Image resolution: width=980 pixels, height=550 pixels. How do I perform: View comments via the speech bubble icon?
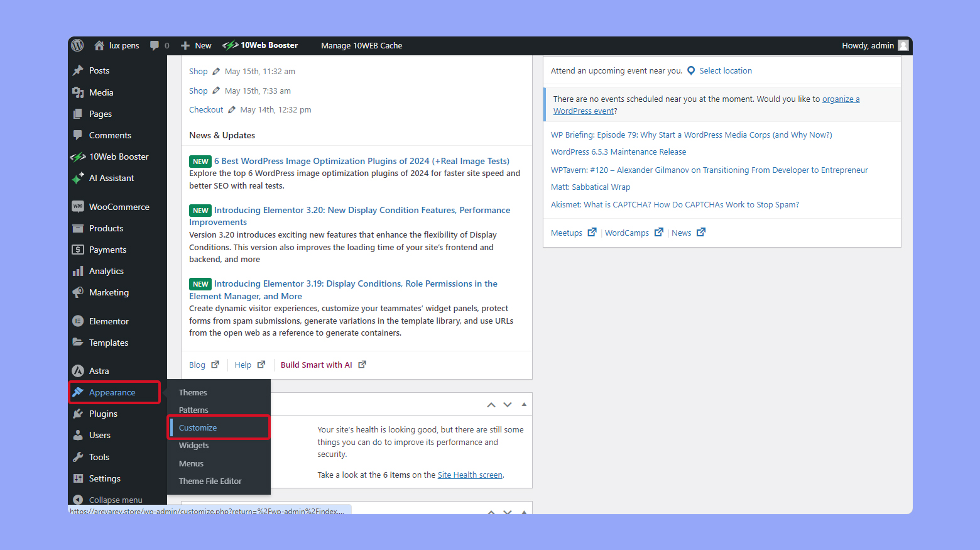pos(154,45)
